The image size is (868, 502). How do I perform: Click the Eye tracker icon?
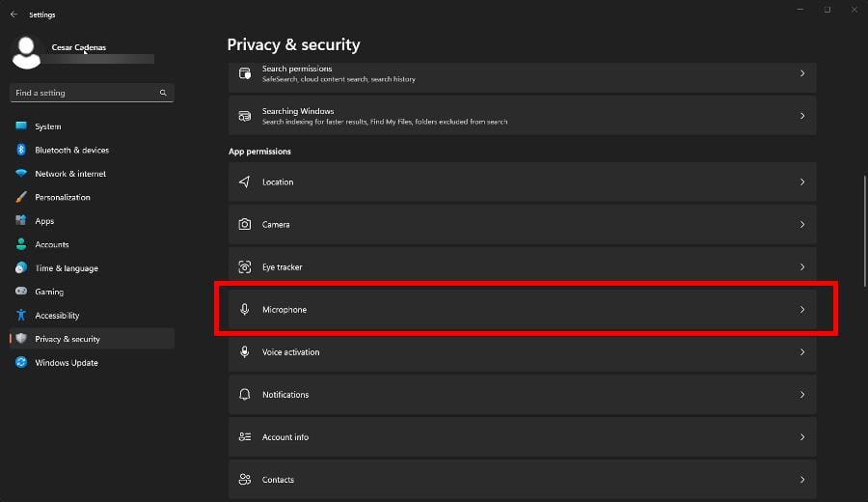[x=245, y=266]
